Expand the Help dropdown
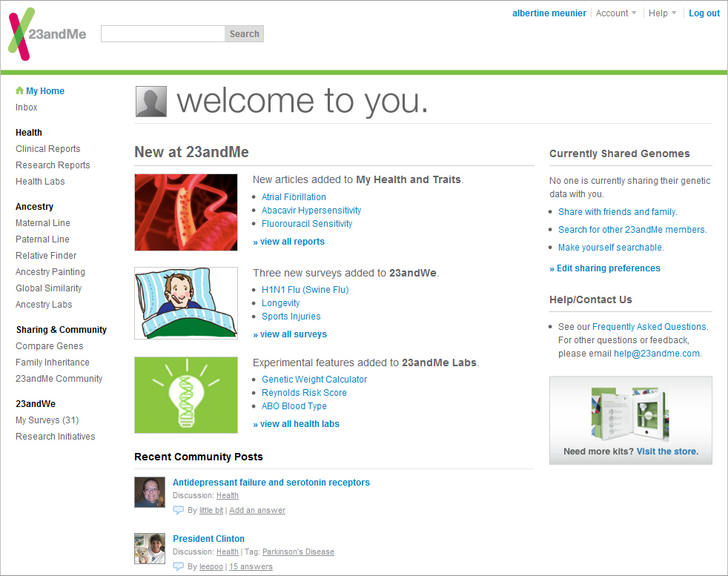The height and width of the screenshot is (576, 728). pos(662,13)
